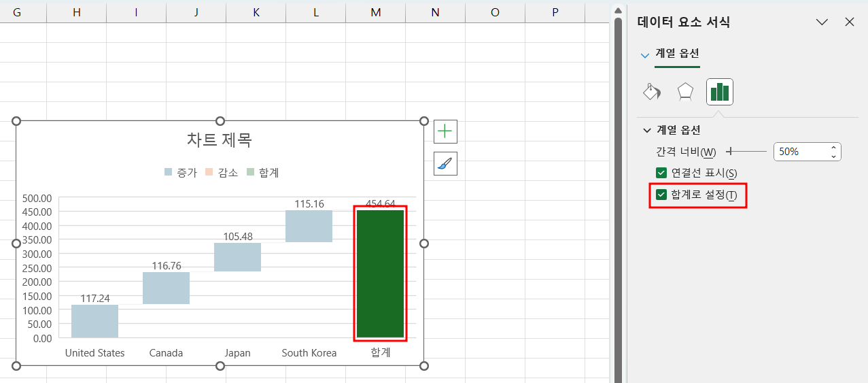Click the Canada axis label
868x383 pixels.
(x=166, y=353)
